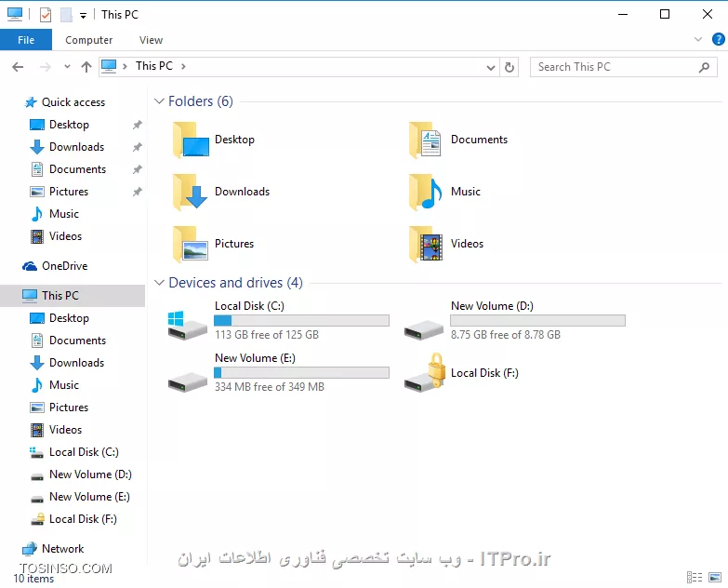This screenshot has width=728, height=588.
Task: Open New Volume (D:) in navigation pane
Action: coord(90,474)
